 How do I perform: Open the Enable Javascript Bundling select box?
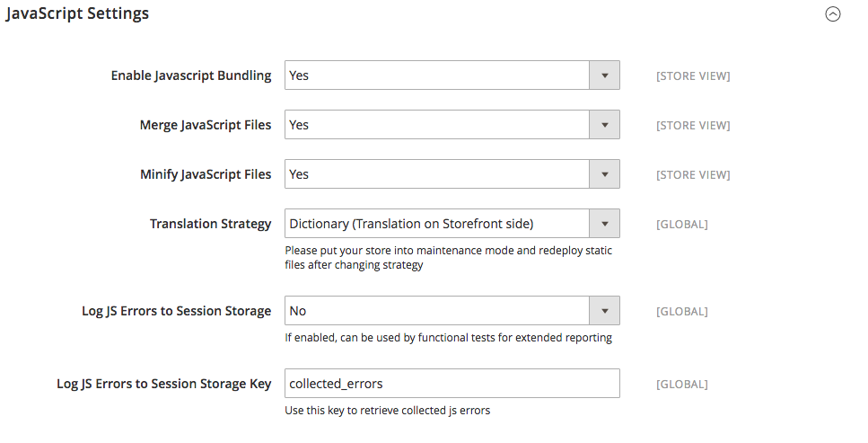[x=452, y=75]
